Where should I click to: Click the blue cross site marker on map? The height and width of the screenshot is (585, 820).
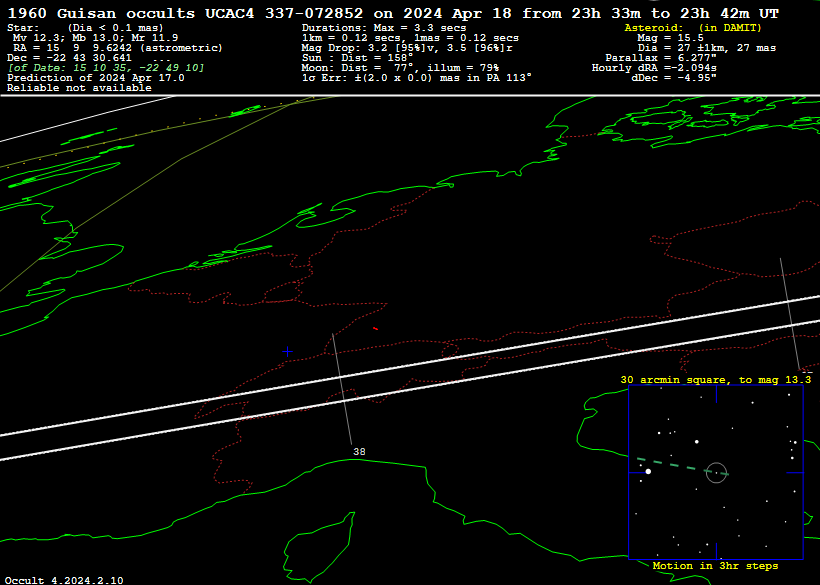287,352
